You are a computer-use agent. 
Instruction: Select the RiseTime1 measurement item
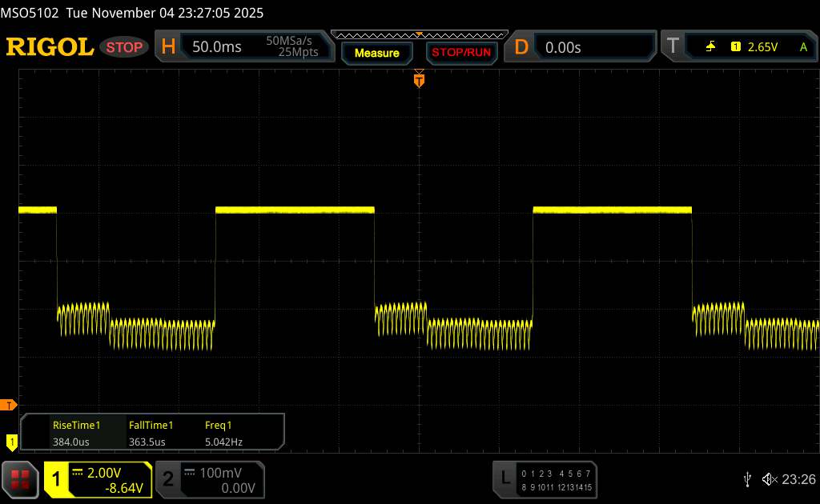(76, 433)
